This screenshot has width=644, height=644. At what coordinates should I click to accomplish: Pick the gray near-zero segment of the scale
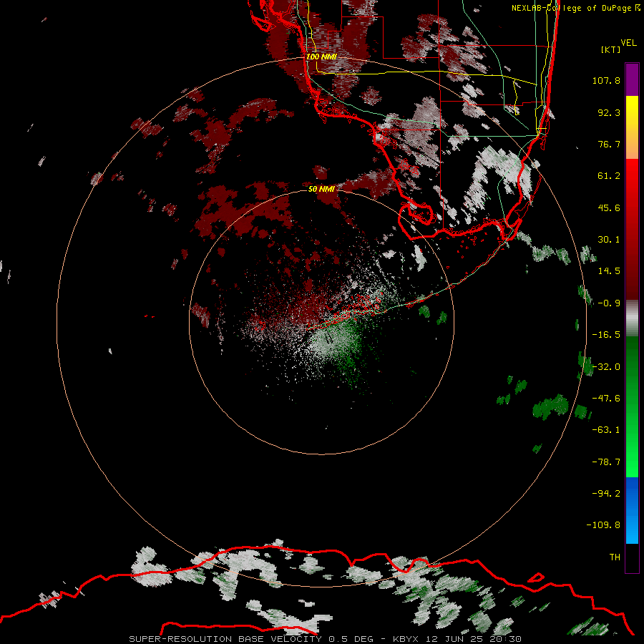click(x=632, y=318)
